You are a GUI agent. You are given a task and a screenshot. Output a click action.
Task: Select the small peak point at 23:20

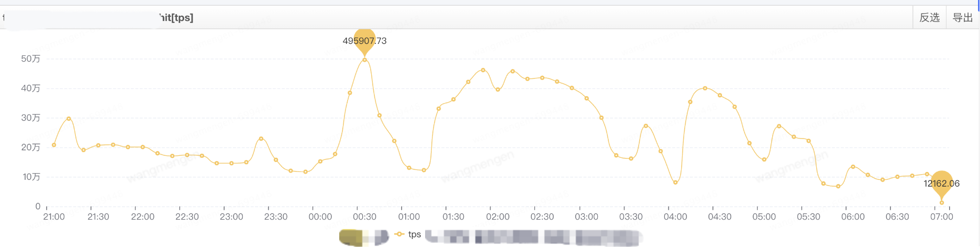click(x=261, y=139)
